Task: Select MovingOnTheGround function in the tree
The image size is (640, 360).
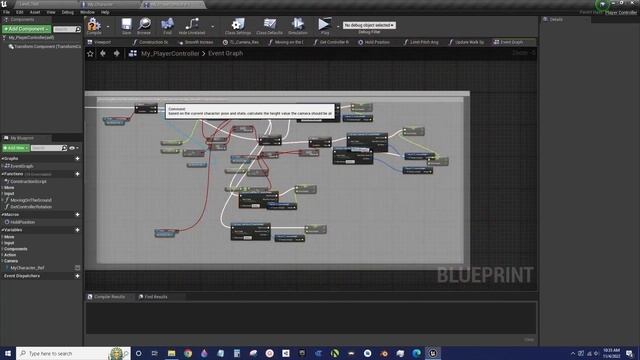Action: [x=31, y=200]
